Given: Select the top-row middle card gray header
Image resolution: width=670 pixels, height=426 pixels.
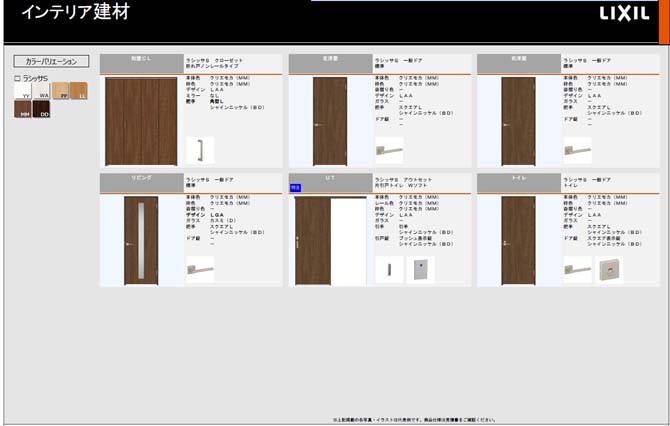Looking at the screenshot, I should 330,64.
